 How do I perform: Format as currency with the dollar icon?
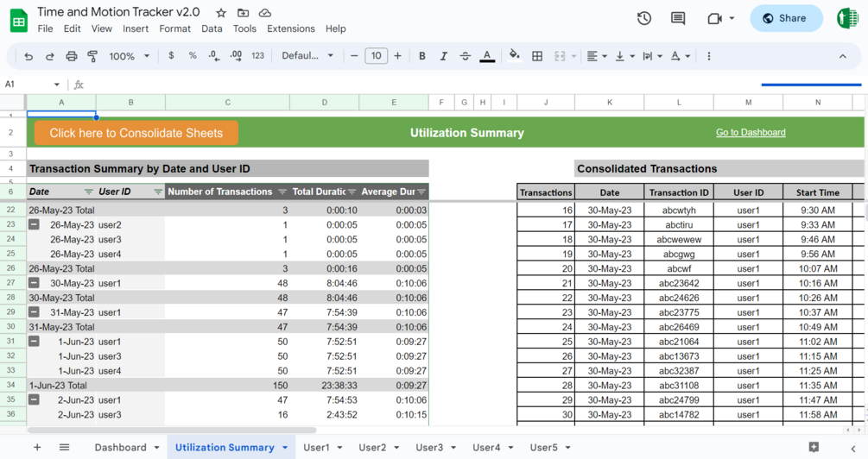coord(172,55)
